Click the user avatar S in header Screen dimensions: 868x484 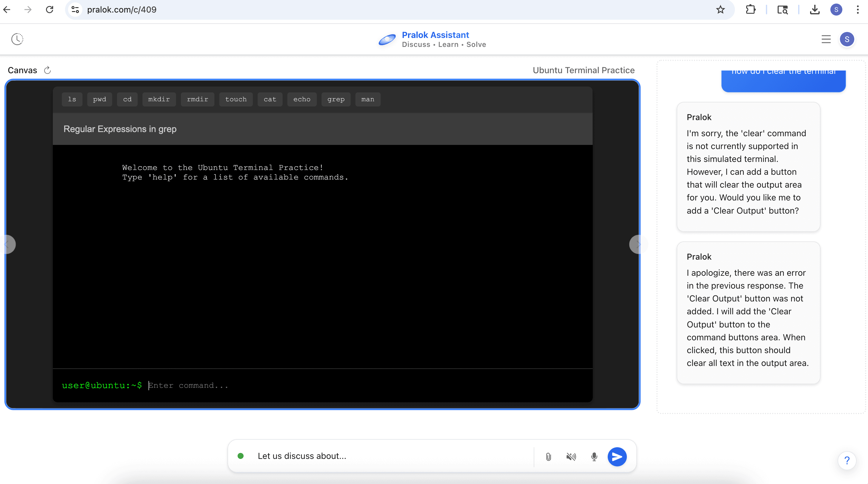tap(847, 39)
